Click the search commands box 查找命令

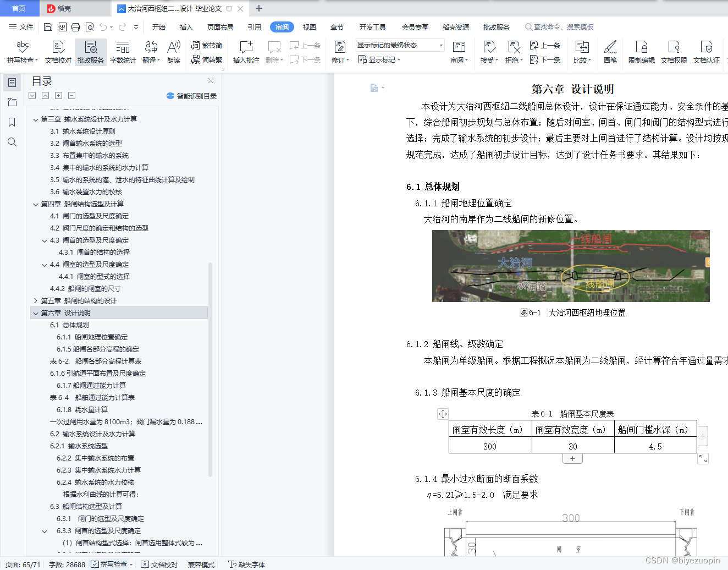point(559,27)
